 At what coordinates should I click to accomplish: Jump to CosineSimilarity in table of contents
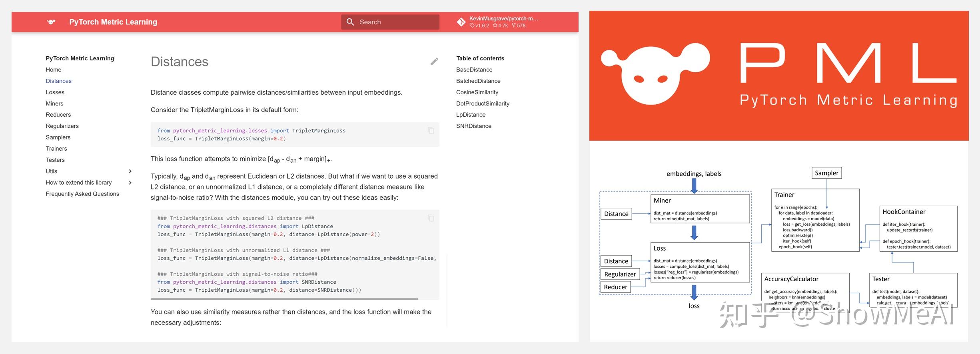[477, 92]
